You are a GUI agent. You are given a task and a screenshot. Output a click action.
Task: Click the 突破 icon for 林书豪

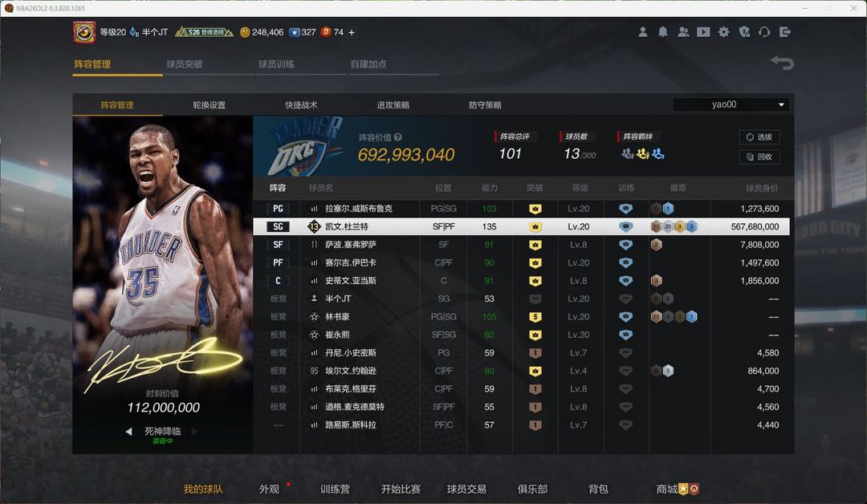pos(535,317)
